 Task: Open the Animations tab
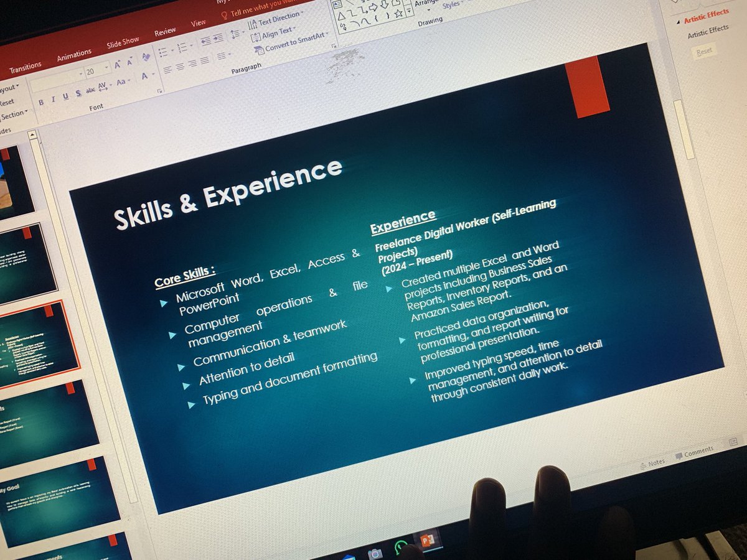click(x=73, y=55)
